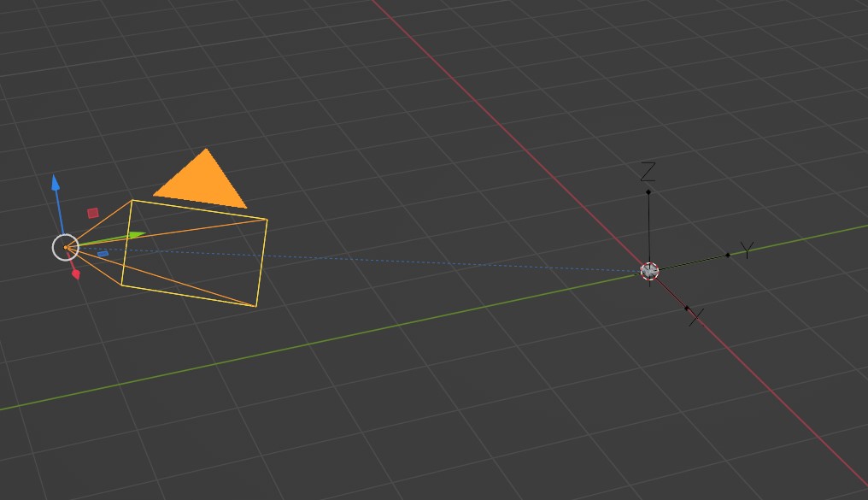Click the black diamond tip of the Z axis
This screenshot has height=500, width=868.
tap(648, 192)
